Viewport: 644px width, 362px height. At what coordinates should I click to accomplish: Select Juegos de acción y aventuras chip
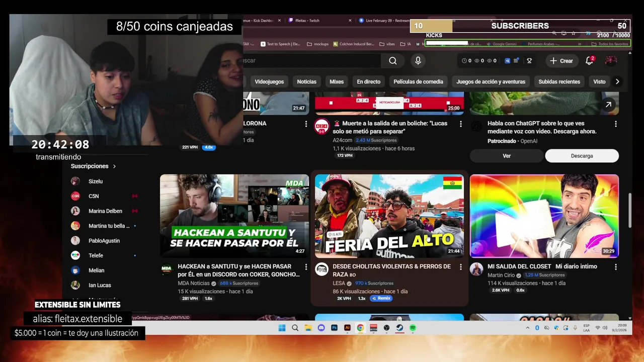click(491, 81)
